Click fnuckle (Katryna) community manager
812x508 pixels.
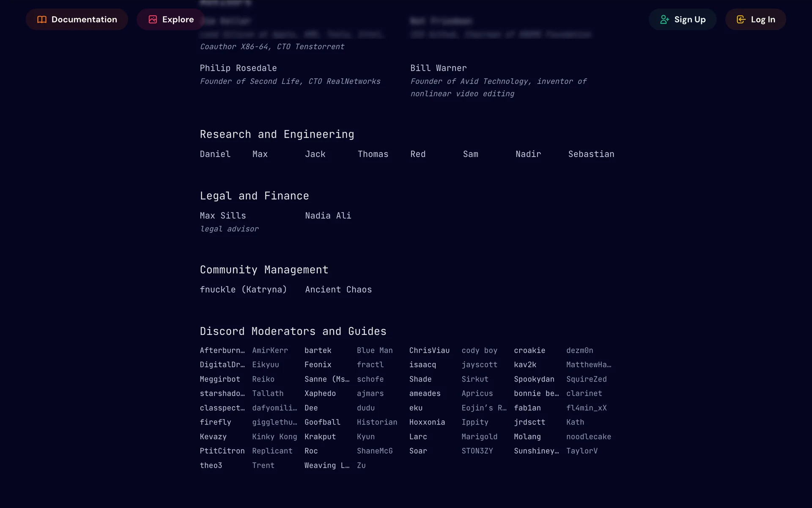pyautogui.click(x=243, y=290)
